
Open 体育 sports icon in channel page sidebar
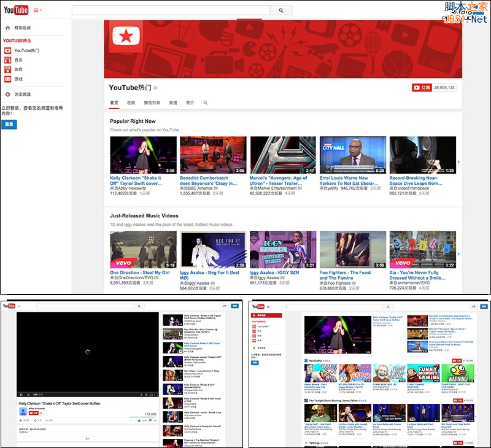coord(8,69)
